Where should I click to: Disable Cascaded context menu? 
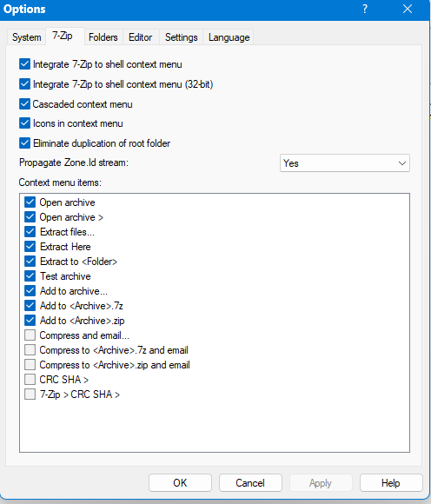24,104
